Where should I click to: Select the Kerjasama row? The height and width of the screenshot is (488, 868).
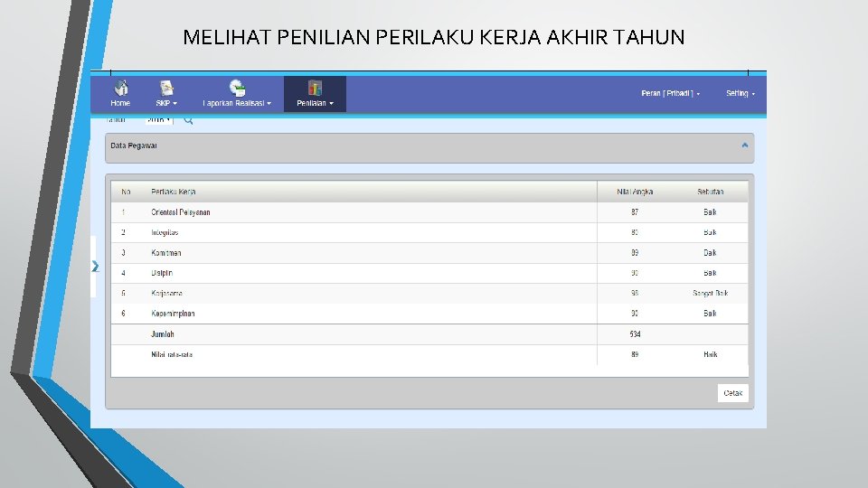tap(429, 293)
